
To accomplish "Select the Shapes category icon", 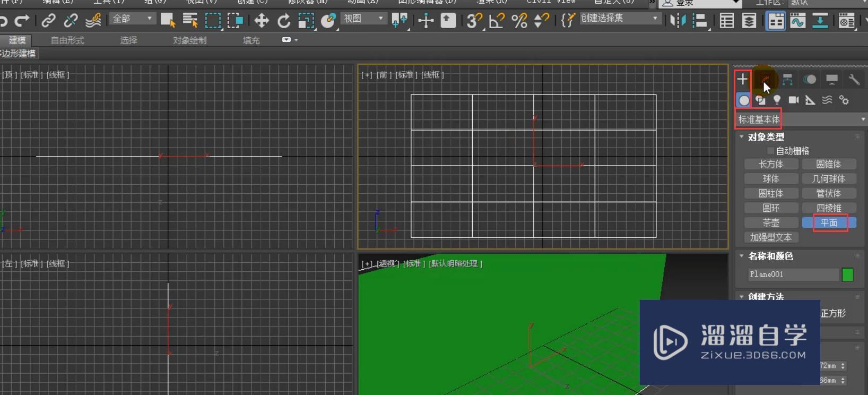I will 760,100.
